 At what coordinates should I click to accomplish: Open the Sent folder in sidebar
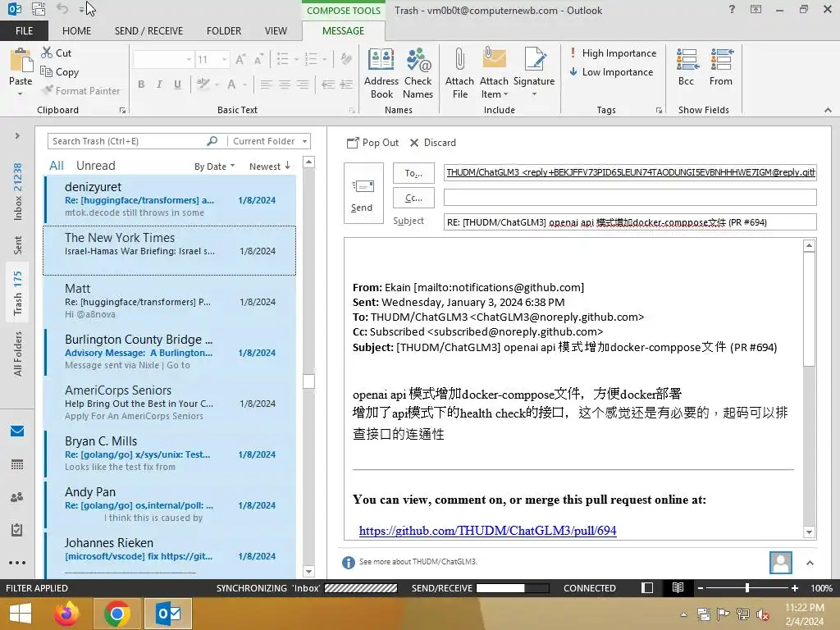click(x=18, y=244)
